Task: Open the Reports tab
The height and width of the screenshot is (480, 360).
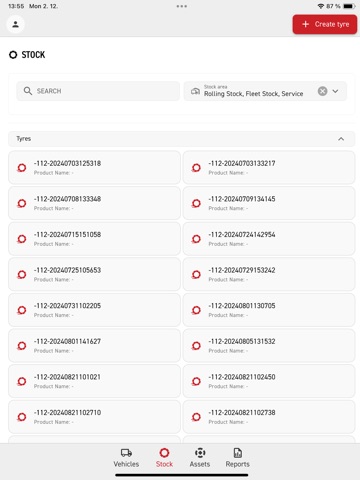Action: (237, 458)
